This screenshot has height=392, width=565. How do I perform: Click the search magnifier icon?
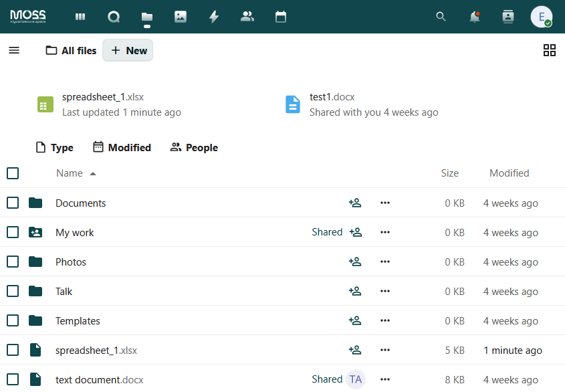pos(441,17)
